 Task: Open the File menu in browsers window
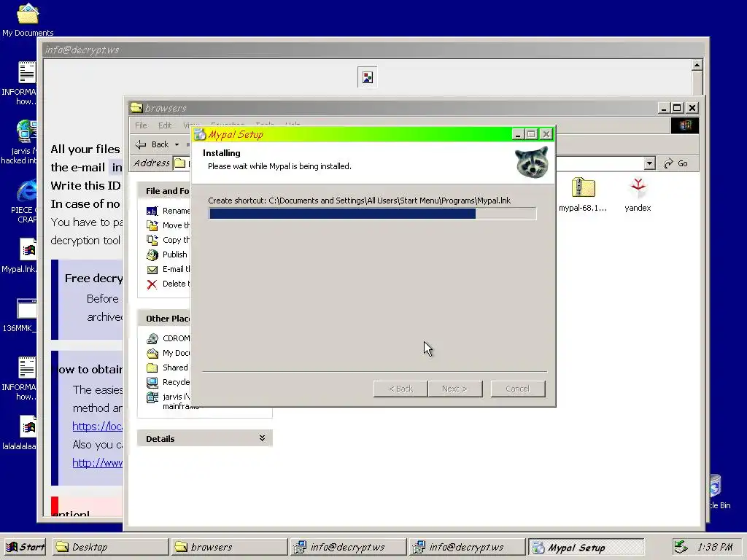tap(141, 125)
